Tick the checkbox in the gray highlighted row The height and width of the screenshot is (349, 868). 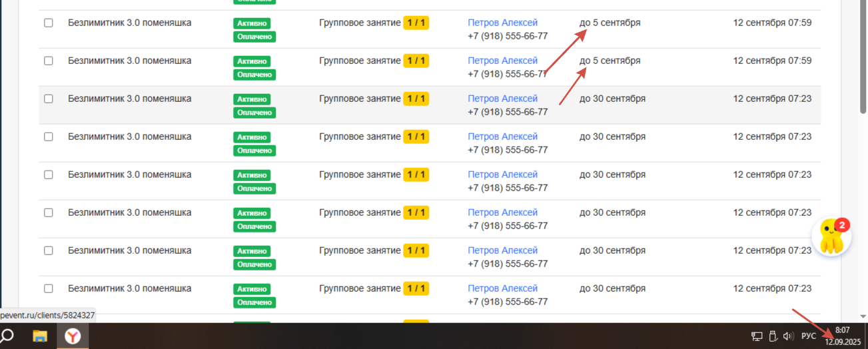coord(48,99)
